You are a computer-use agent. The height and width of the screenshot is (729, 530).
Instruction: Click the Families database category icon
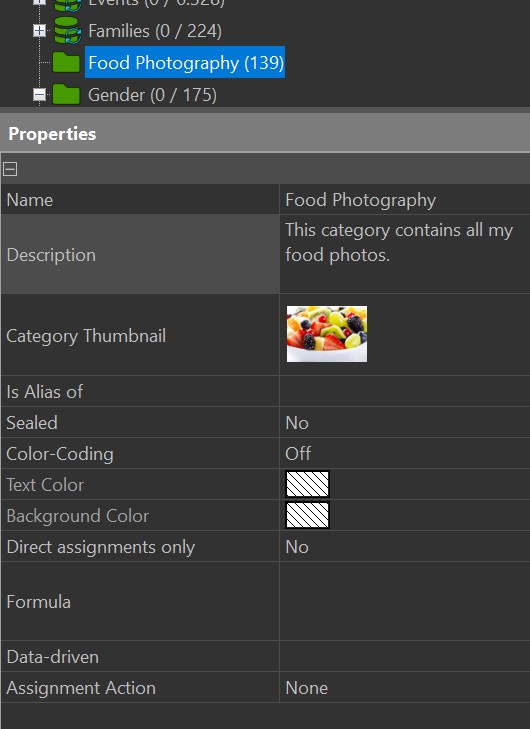coord(67,31)
